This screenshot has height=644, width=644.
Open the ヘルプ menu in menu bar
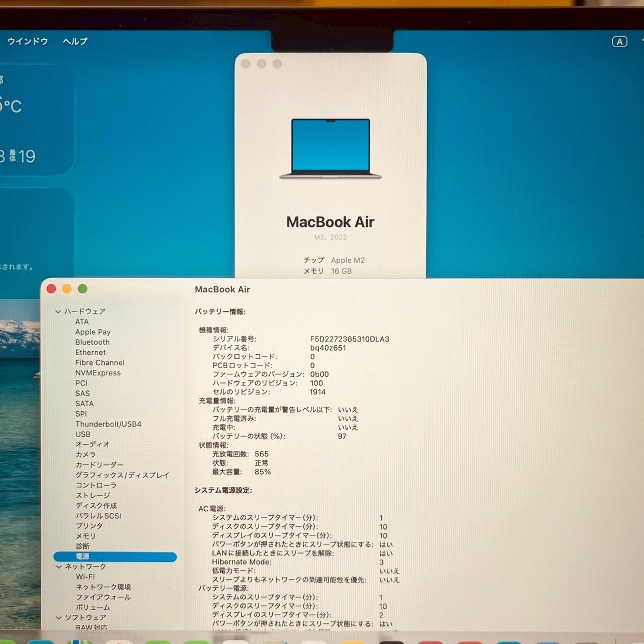click(75, 42)
